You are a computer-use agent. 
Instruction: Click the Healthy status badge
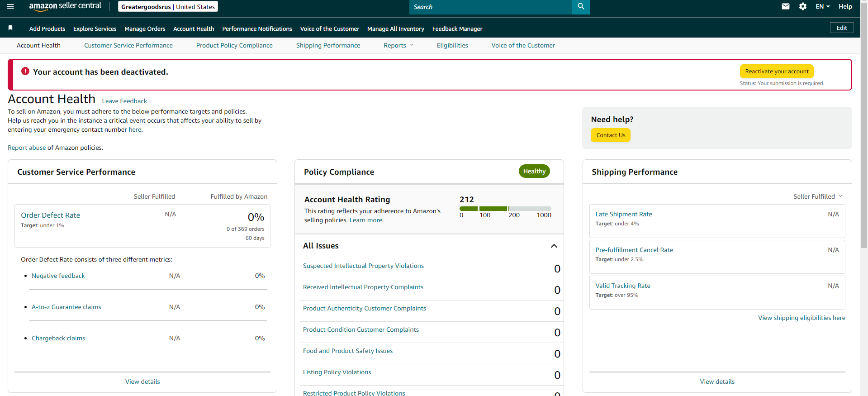tap(534, 171)
